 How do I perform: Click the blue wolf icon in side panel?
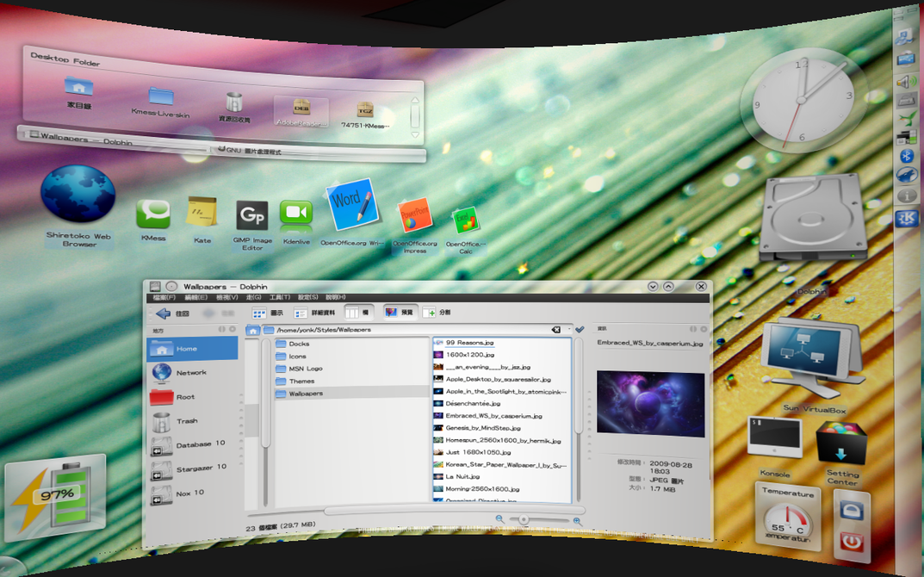pos(907,175)
